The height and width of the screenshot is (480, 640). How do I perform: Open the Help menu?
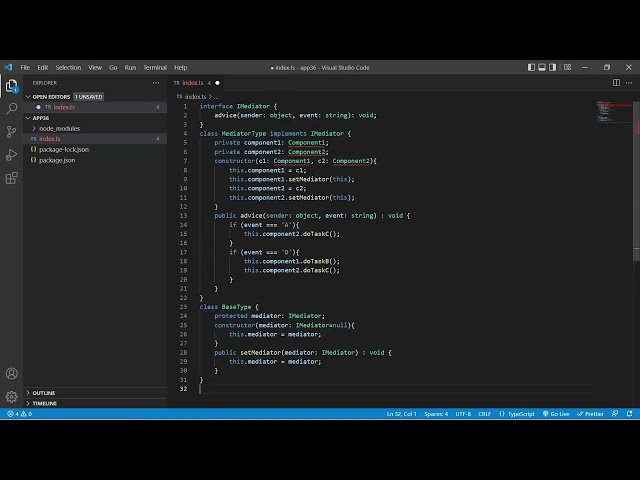point(180,67)
